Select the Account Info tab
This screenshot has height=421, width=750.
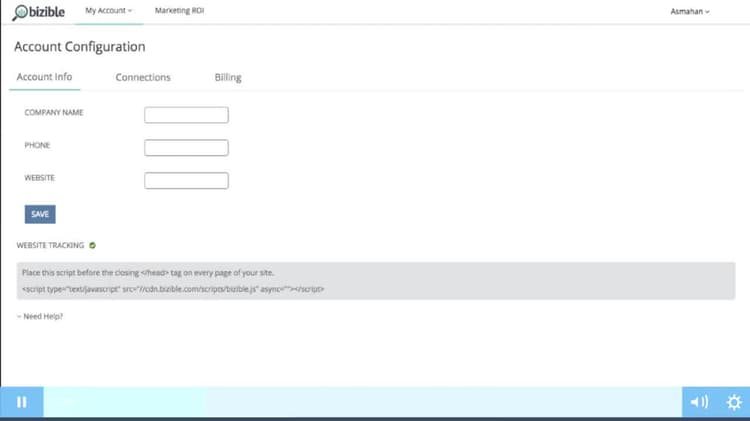[44, 77]
